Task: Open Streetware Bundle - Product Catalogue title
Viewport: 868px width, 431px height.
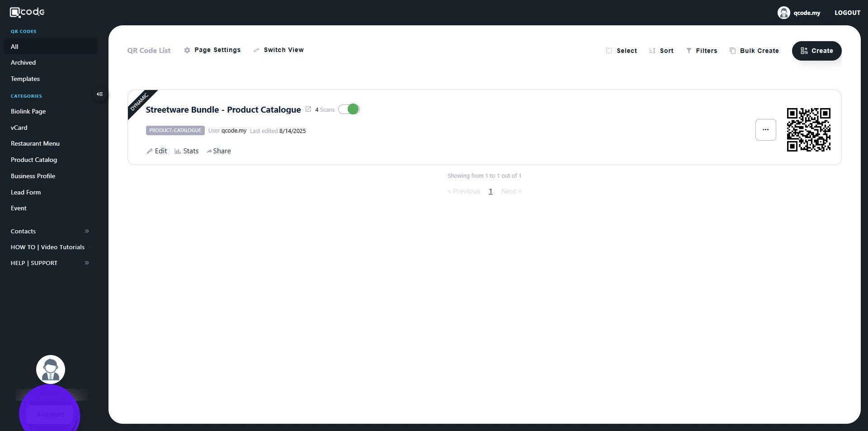Action: pyautogui.click(x=223, y=110)
